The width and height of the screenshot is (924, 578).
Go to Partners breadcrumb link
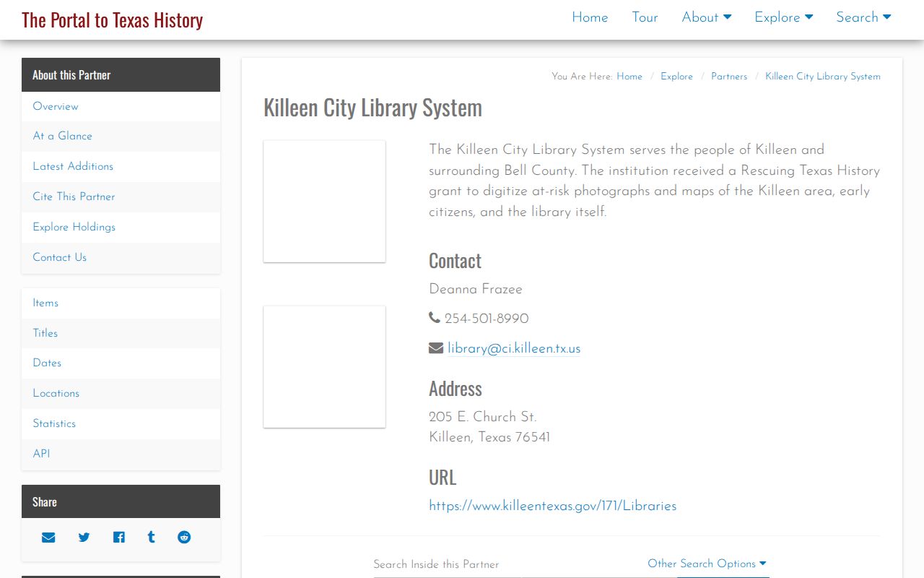click(729, 77)
